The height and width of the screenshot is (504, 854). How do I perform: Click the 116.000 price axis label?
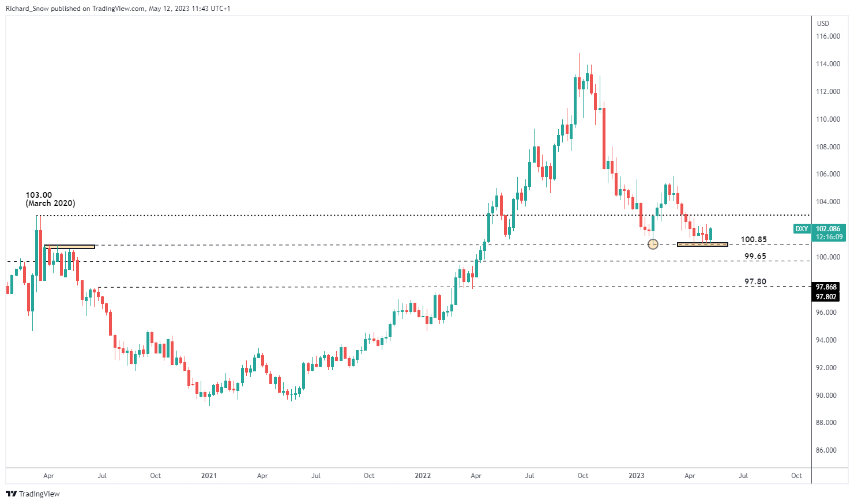[x=827, y=36]
